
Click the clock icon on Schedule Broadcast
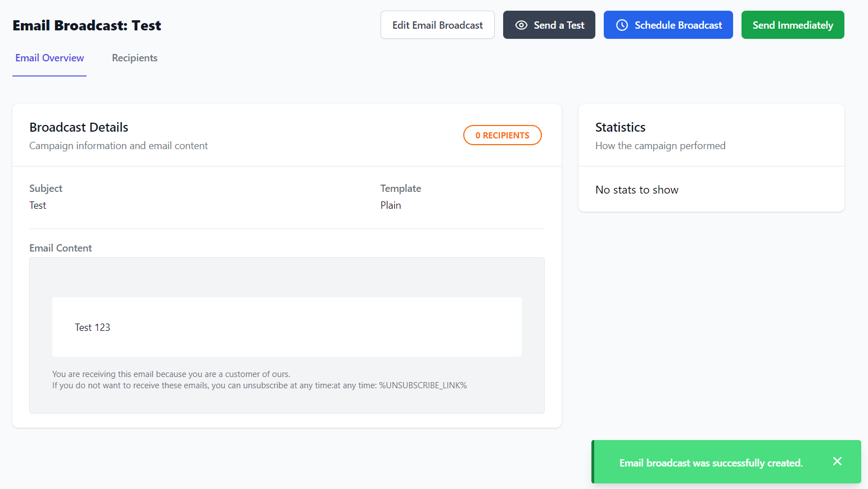(x=622, y=25)
